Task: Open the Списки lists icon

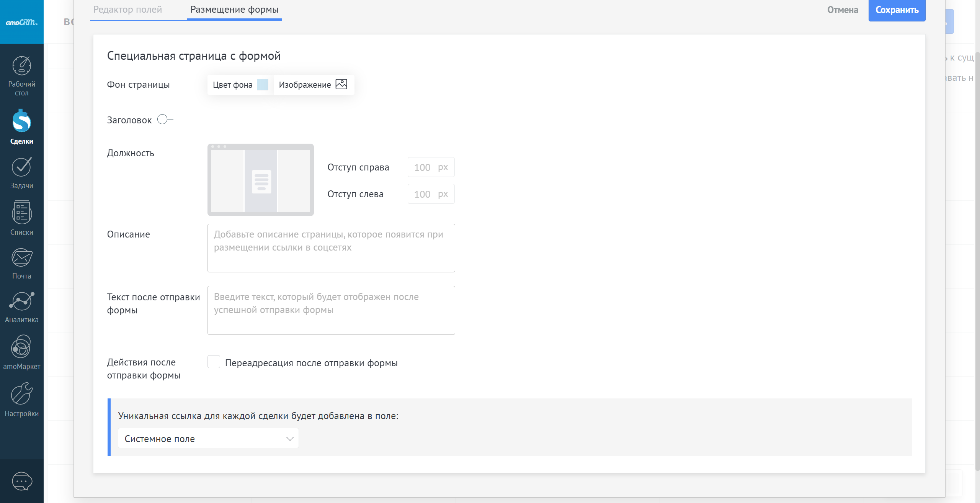Action: 21,213
